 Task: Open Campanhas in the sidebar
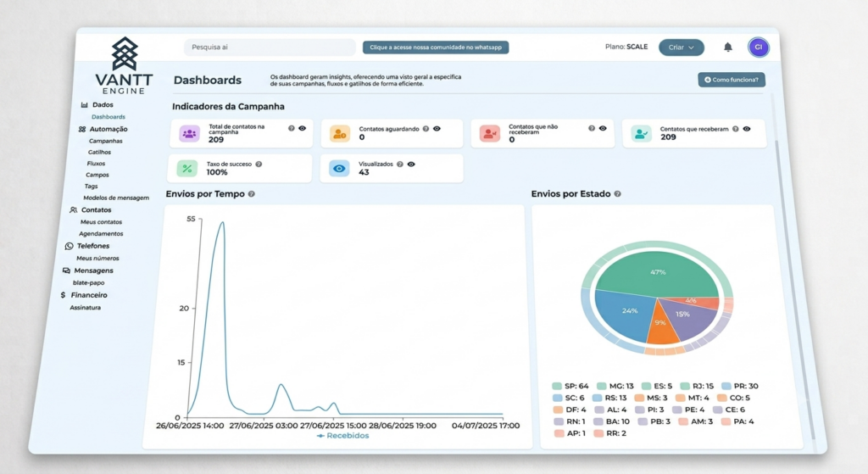coord(106,141)
